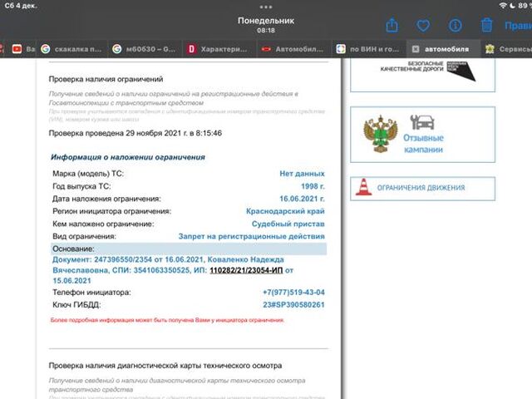Click Нет данных value
Image resolution: width=532 pixels, height=399 pixels.
[x=302, y=174]
